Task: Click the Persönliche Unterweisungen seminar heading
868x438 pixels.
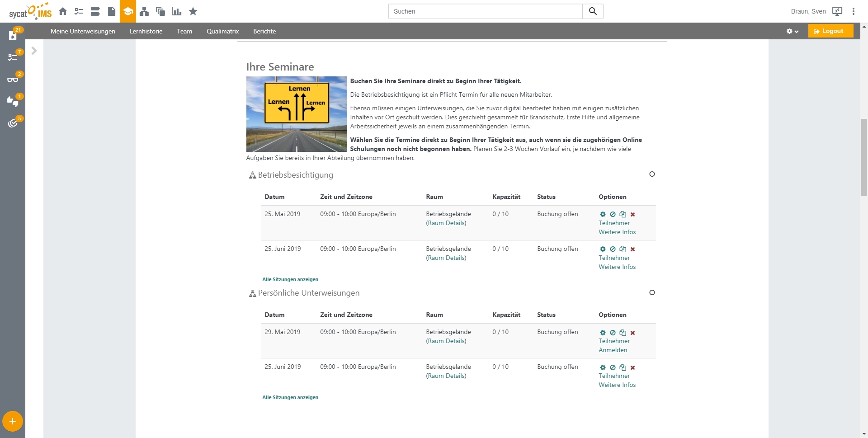Action: pos(309,293)
